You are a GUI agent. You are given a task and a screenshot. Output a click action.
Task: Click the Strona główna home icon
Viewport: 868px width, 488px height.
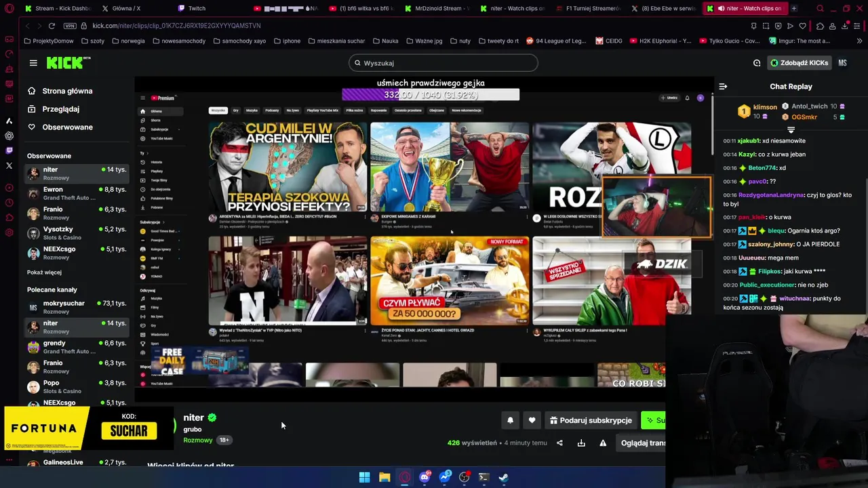[31, 91]
